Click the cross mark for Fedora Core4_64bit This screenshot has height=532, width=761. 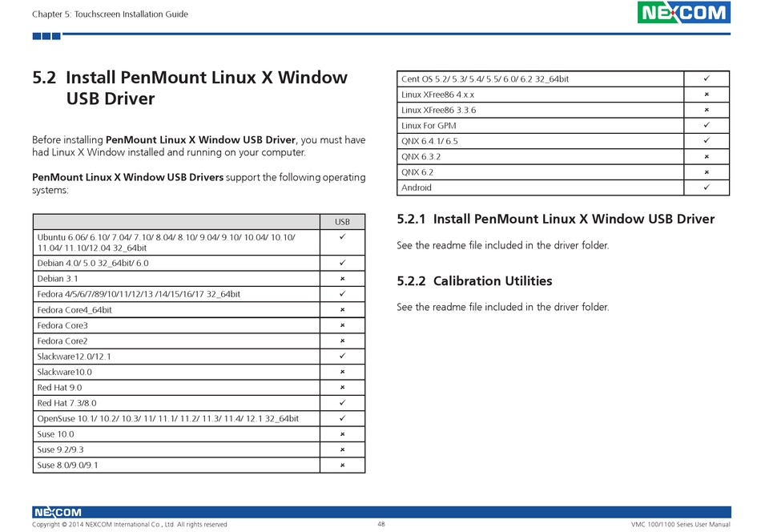(x=342, y=310)
